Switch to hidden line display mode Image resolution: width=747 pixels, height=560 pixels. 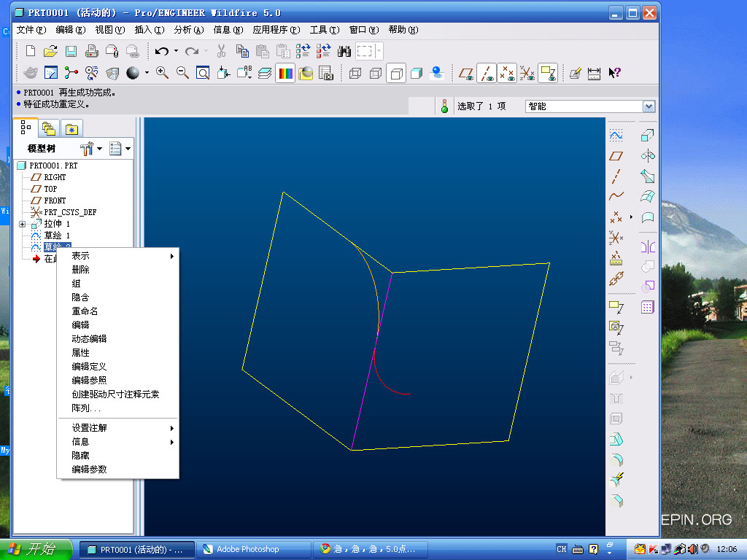376,73
